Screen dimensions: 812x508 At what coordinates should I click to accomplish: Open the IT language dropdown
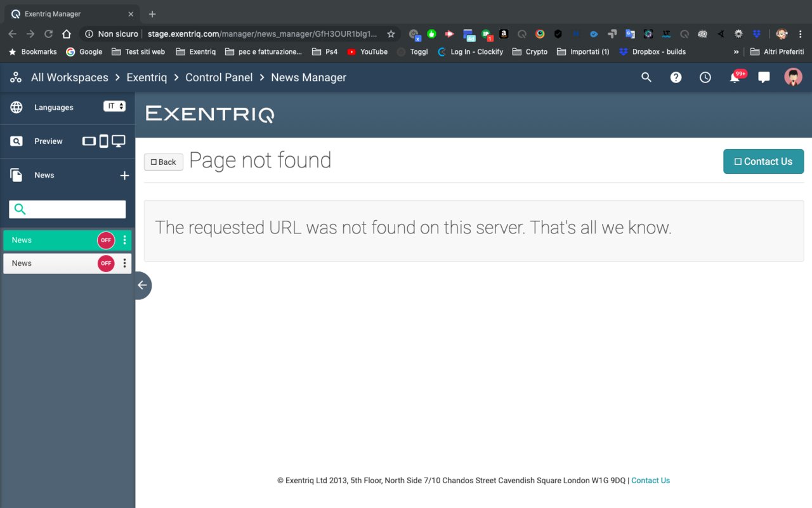click(115, 107)
